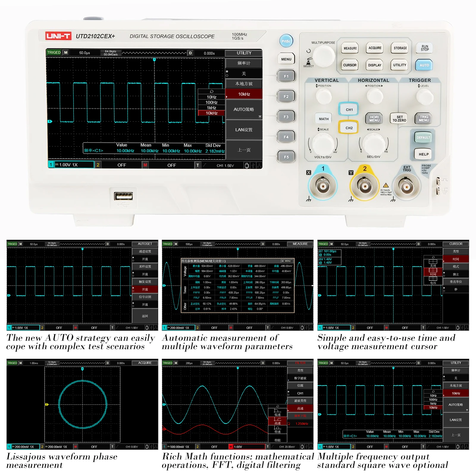Click the VOLTS/DIV scale knob
Viewport: 476px width, 476px height.
click(x=323, y=144)
